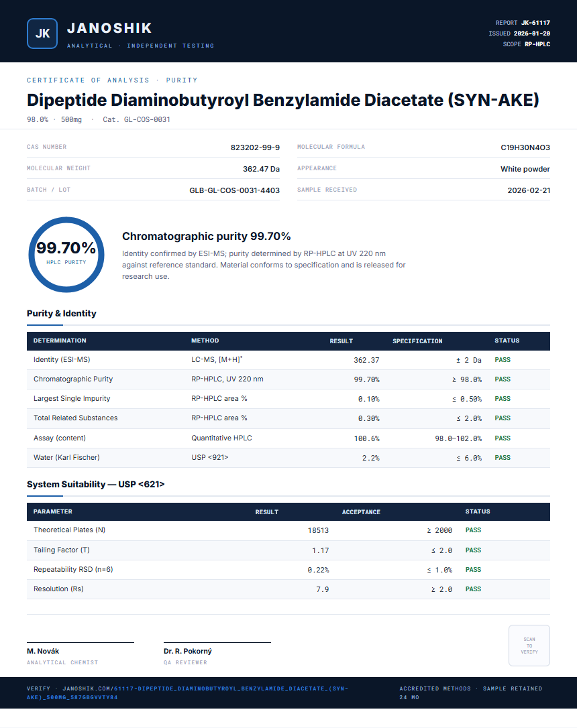Select tailing factor result 1.17
The image size is (577, 728).
point(320,550)
